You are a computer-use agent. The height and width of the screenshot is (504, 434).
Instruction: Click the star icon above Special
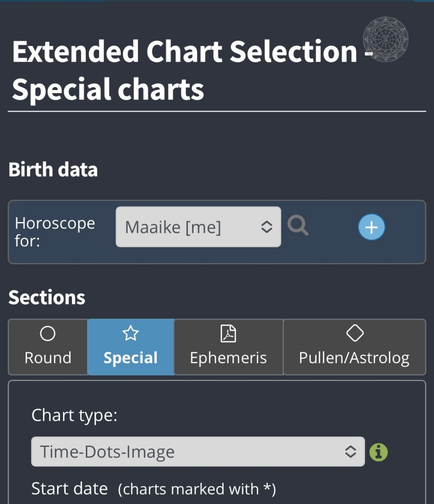point(131,334)
